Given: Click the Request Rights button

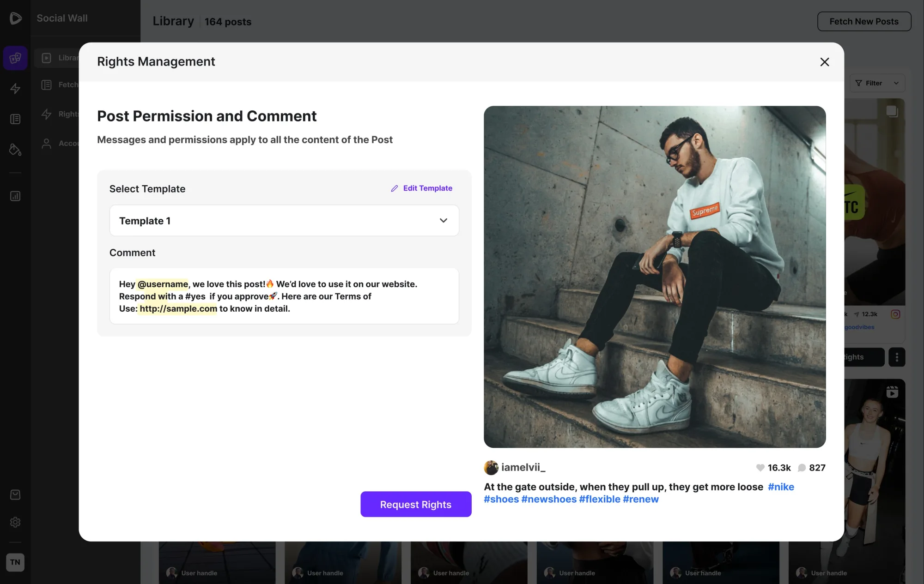Looking at the screenshot, I should point(416,504).
